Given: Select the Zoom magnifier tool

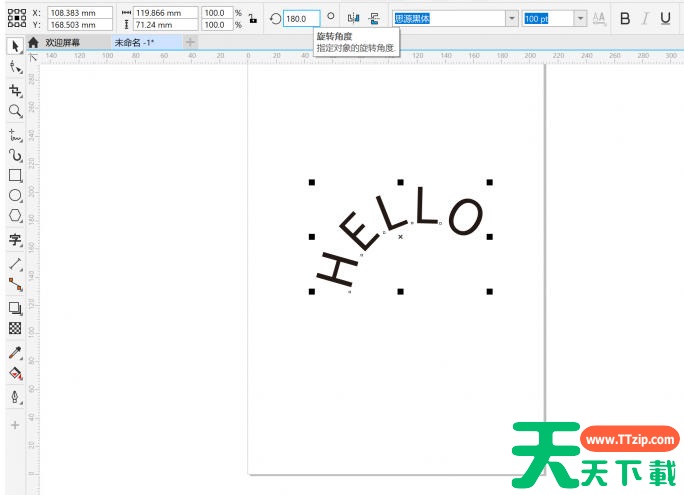Looking at the screenshot, I should point(15,111).
